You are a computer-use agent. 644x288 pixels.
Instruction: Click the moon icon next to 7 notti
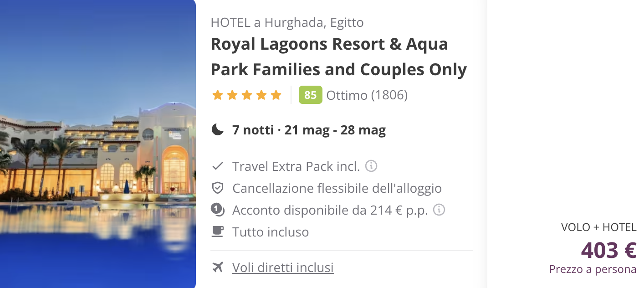(218, 130)
